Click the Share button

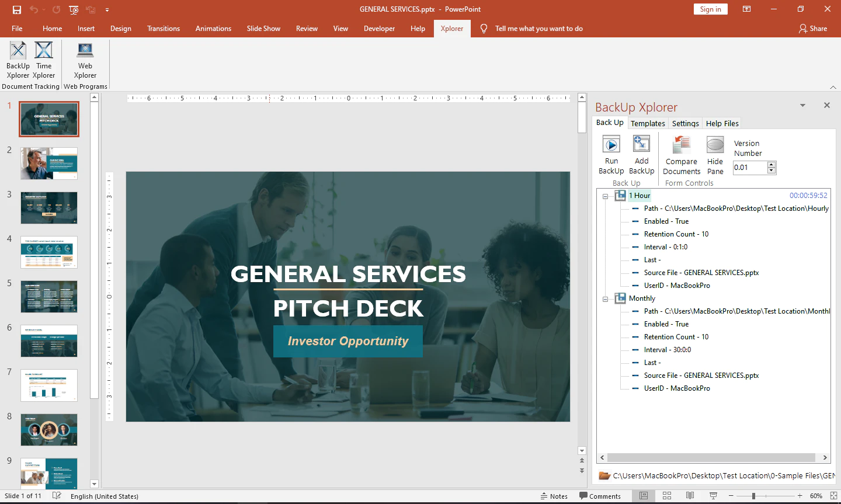click(x=813, y=28)
